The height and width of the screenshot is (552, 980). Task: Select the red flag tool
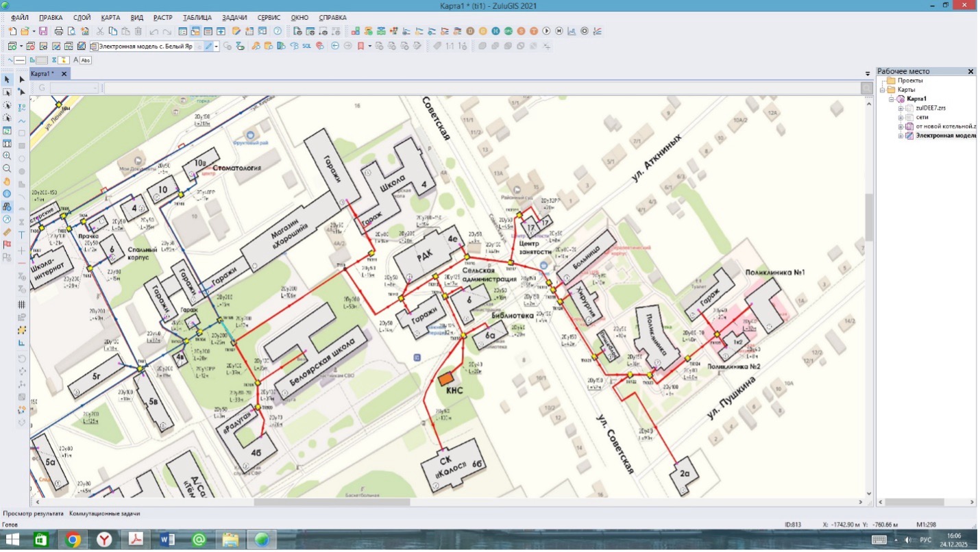7,244
